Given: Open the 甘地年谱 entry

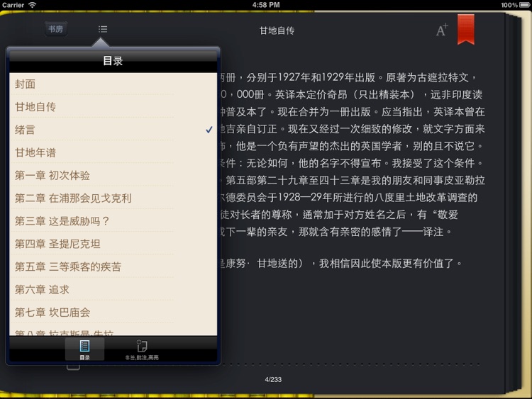Looking at the screenshot, I should [113, 152].
